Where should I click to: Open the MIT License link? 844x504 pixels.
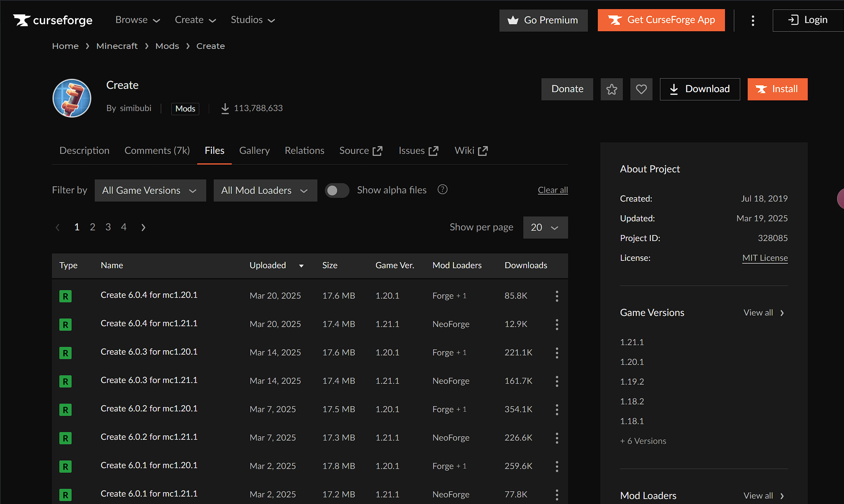pyautogui.click(x=765, y=258)
